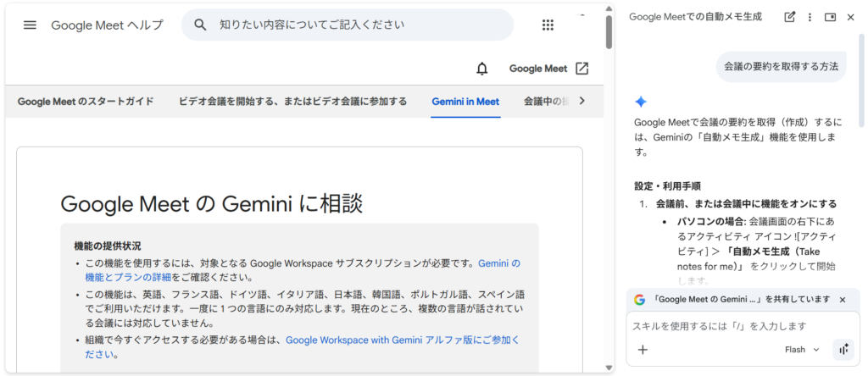Click the 会議の要約を取得する方法 message bubble
Image resolution: width=868 pixels, height=376 pixels.
point(781,66)
